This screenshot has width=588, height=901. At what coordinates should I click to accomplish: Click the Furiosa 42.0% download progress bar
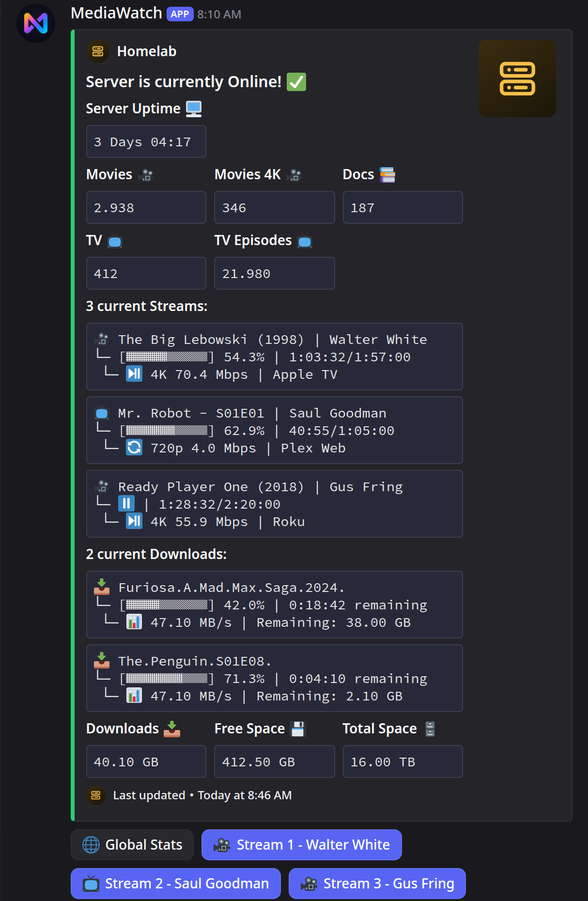(x=167, y=605)
